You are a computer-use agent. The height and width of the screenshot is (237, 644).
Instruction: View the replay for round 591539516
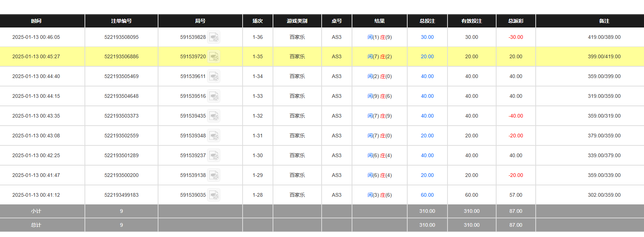(214, 96)
